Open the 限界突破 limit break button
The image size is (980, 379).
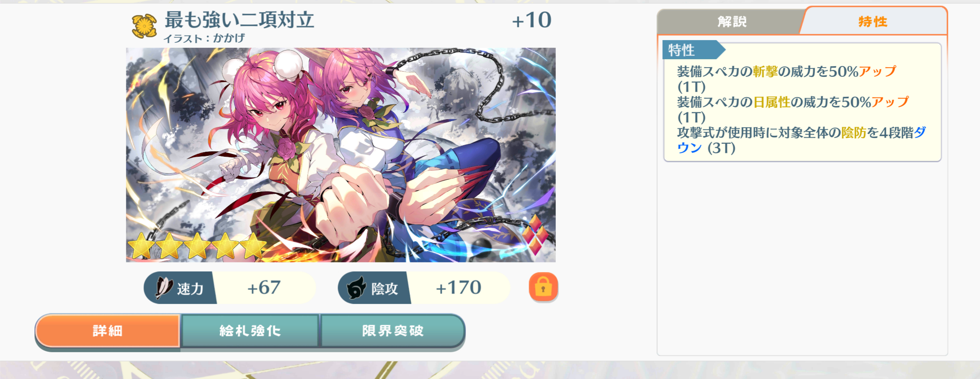pyautogui.click(x=393, y=331)
